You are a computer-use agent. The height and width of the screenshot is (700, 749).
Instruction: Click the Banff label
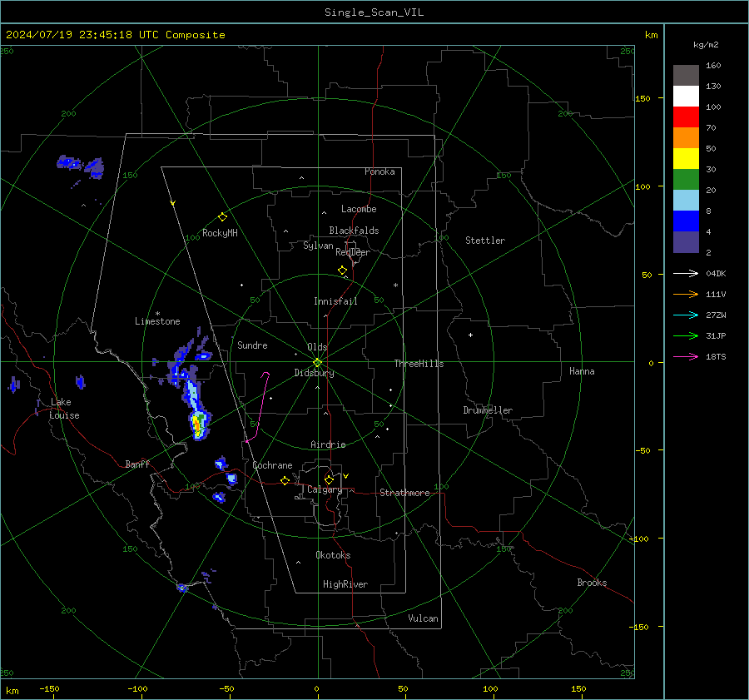(x=137, y=464)
